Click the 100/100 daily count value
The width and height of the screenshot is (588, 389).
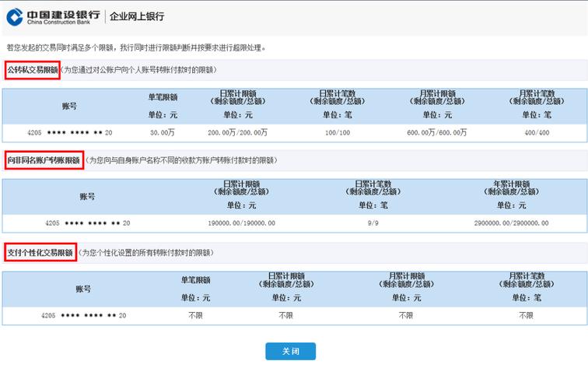tap(338, 133)
